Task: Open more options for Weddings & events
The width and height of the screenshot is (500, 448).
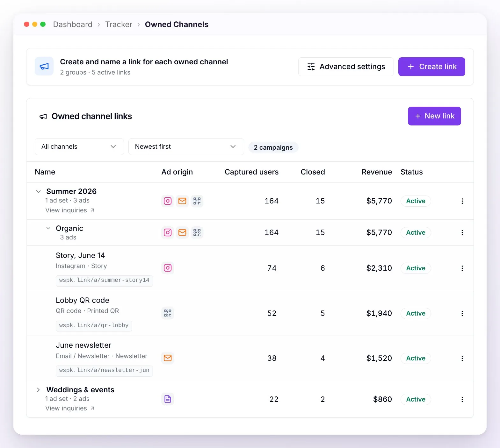Action: pyautogui.click(x=462, y=399)
